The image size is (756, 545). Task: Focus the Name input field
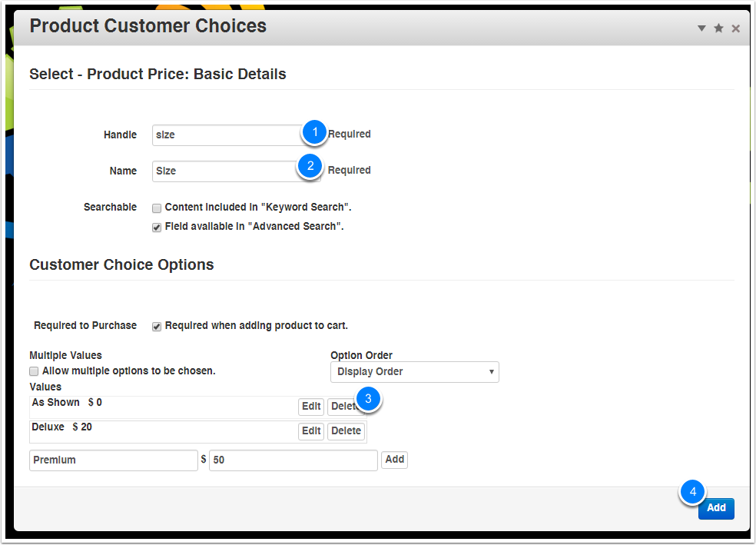click(224, 171)
